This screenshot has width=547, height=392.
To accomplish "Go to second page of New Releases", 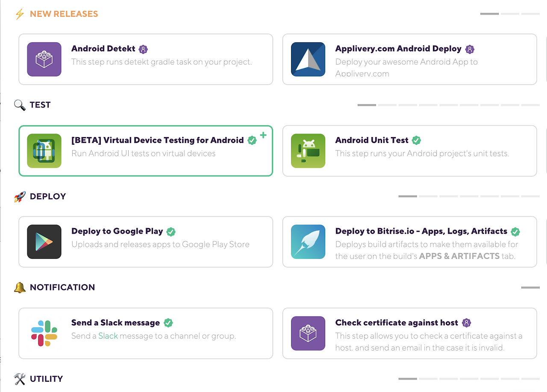I will tap(510, 14).
